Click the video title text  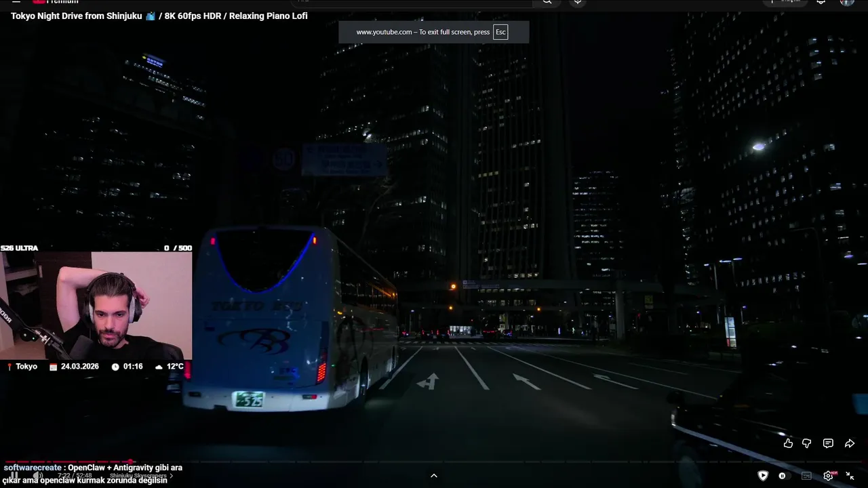(x=159, y=16)
